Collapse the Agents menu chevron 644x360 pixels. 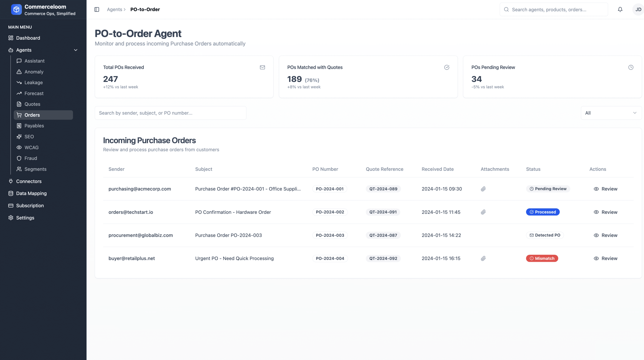coord(75,50)
